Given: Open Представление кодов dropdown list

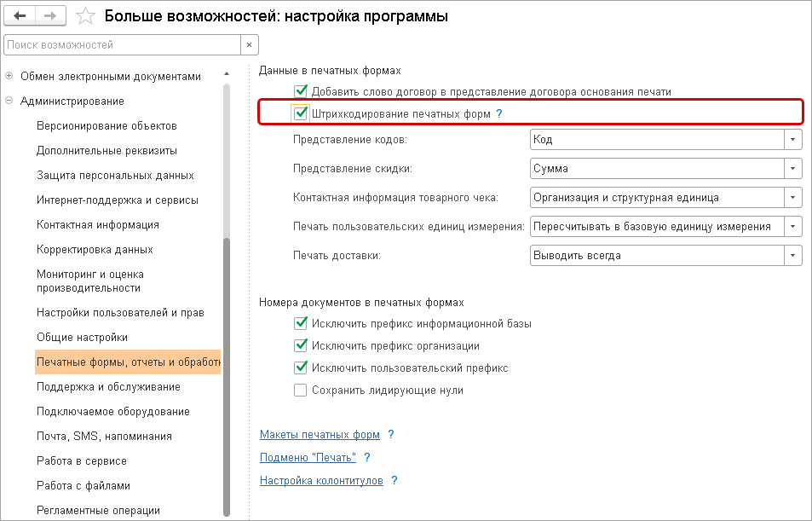Looking at the screenshot, I should (x=793, y=140).
